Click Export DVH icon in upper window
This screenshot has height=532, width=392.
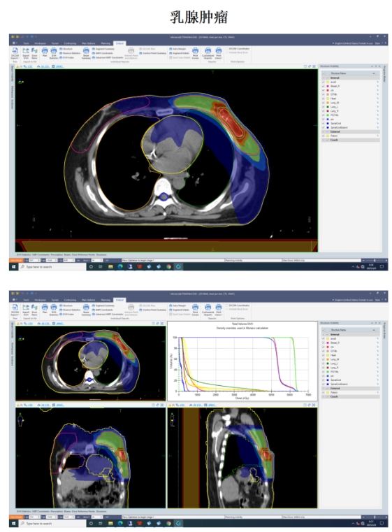click(26, 53)
